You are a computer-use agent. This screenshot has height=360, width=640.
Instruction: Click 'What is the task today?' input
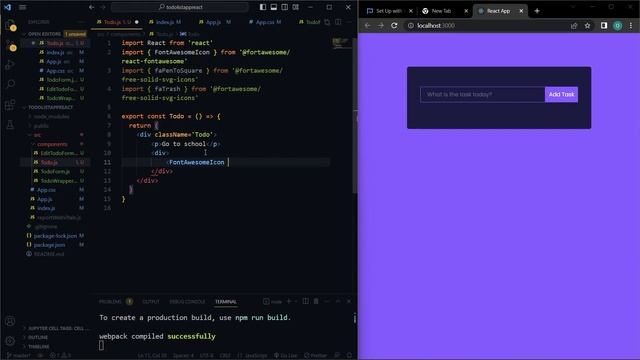(x=482, y=94)
